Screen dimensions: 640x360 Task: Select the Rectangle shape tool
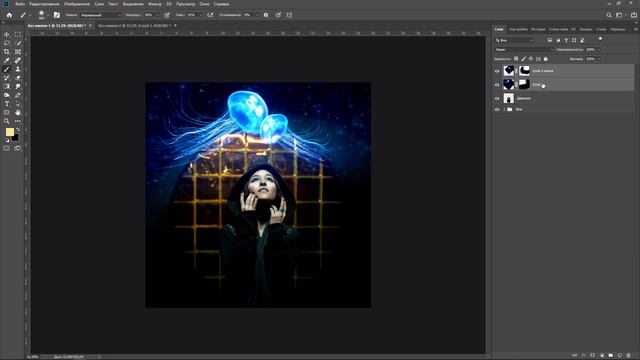coord(7,112)
